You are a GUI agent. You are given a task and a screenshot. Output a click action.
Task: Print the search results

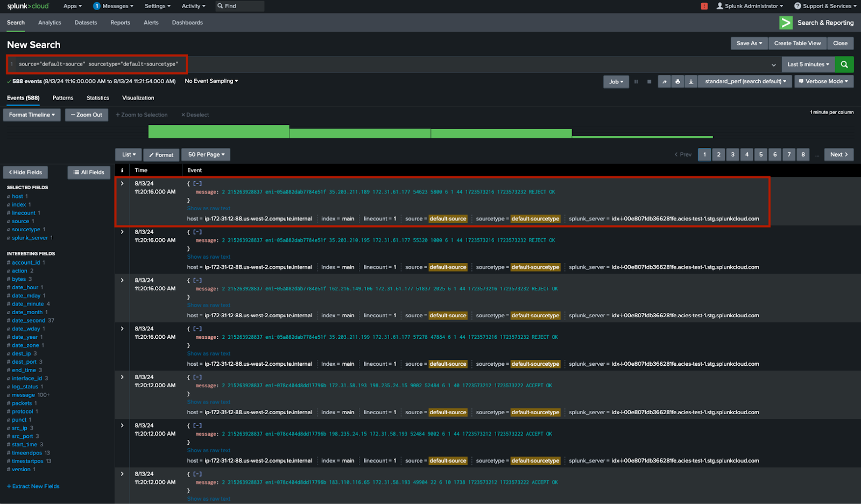pos(677,82)
